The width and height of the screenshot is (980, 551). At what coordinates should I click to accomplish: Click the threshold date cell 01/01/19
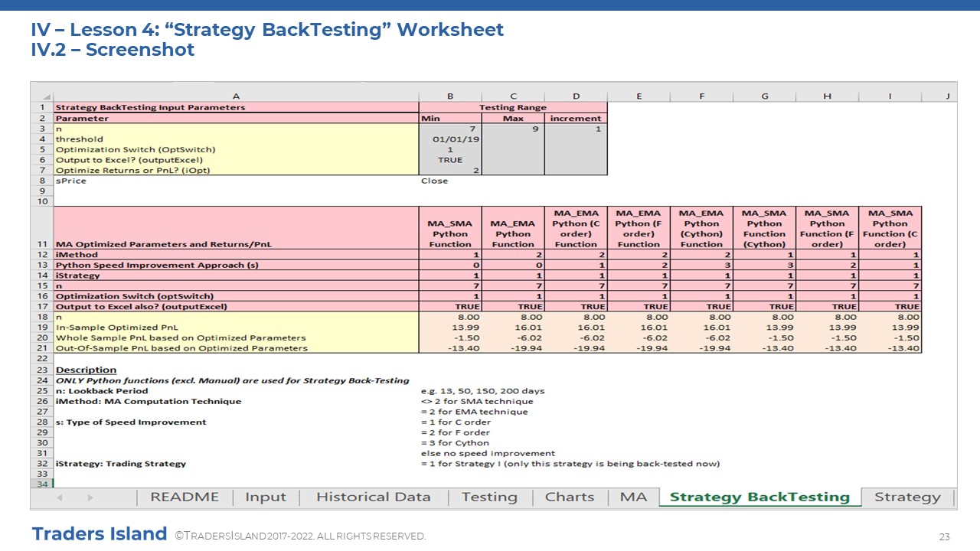click(450, 139)
